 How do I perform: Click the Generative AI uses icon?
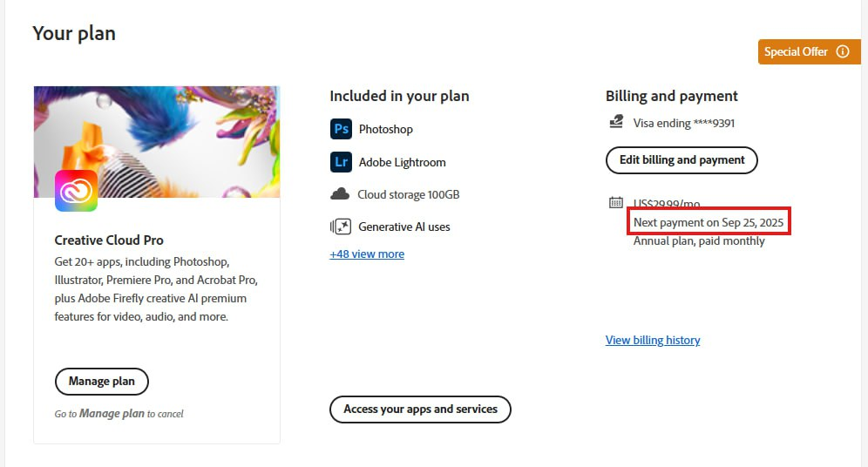341,227
